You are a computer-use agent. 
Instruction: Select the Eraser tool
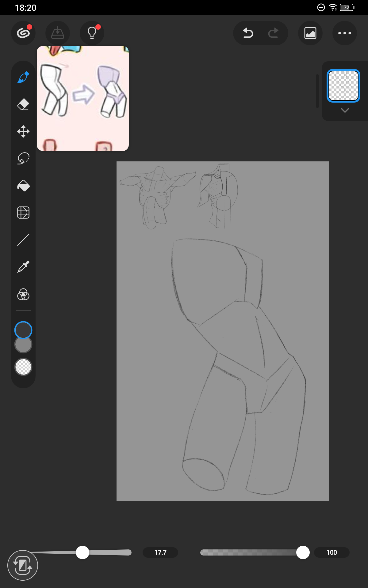coord(23,104)
